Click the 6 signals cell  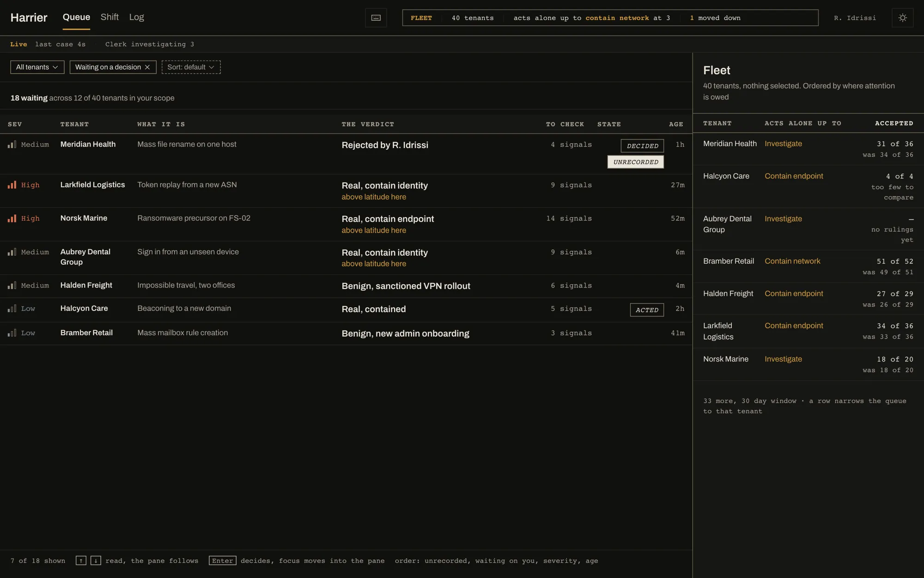pos(571,285)
